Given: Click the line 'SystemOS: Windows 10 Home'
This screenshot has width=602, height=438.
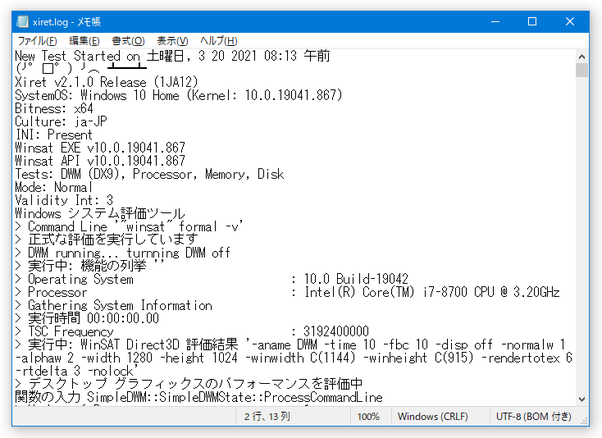Looking at the screenshot, I should point(179,95).
